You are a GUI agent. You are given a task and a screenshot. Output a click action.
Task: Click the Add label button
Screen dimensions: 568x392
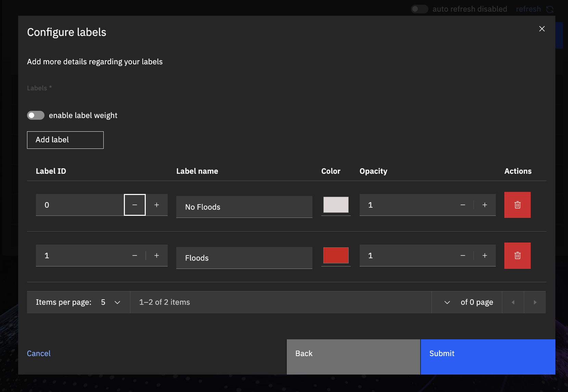click(x=65, y=140)
